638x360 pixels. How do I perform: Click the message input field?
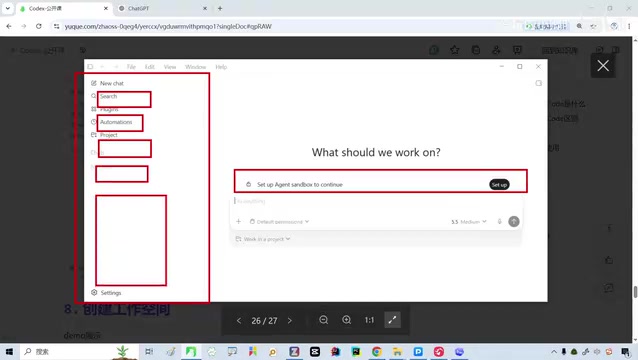coord(376,201)
